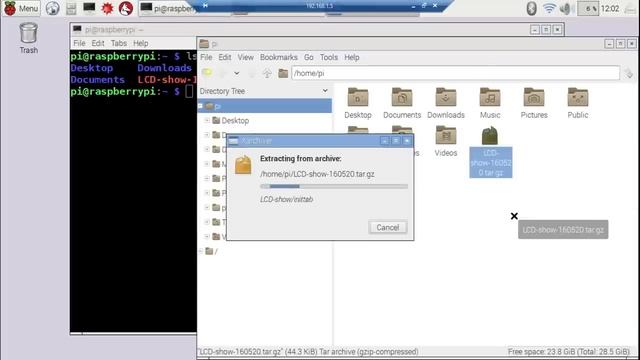
Task: Click the CPU usage monitor in tray
Action: point(588,8)
